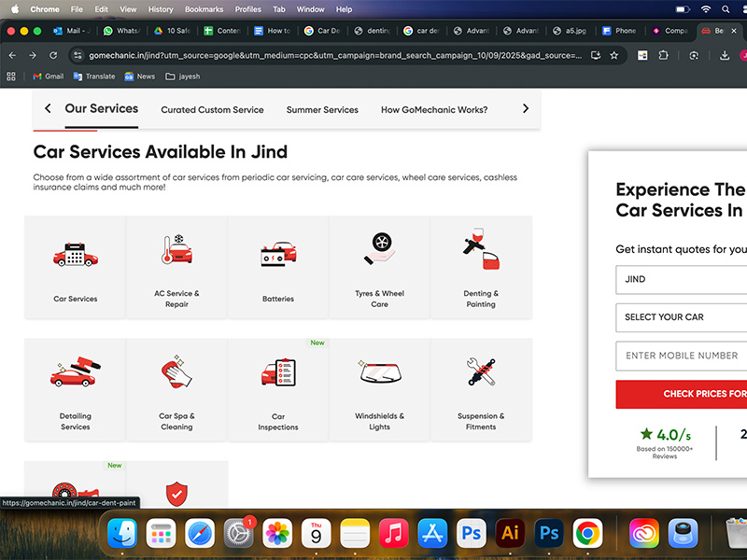Open the How GoMechanic Works? link
The height and width of the screenshot is (560, 747).
434,109
